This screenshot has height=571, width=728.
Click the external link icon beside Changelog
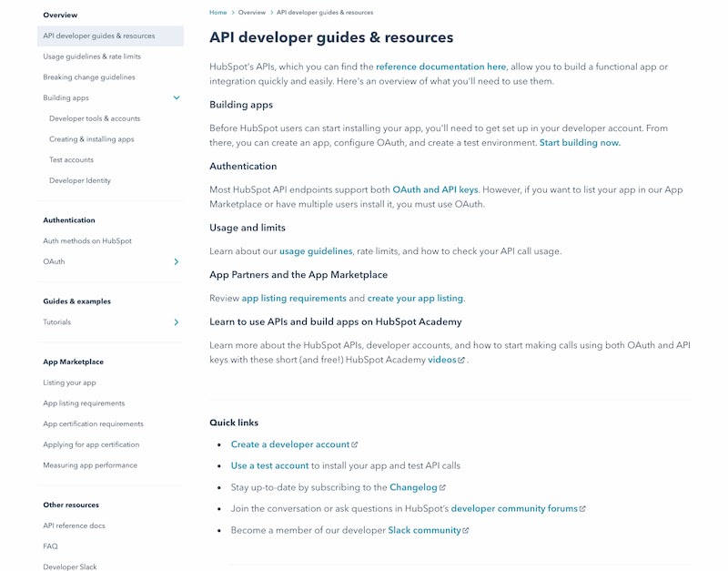pos(444,487)
